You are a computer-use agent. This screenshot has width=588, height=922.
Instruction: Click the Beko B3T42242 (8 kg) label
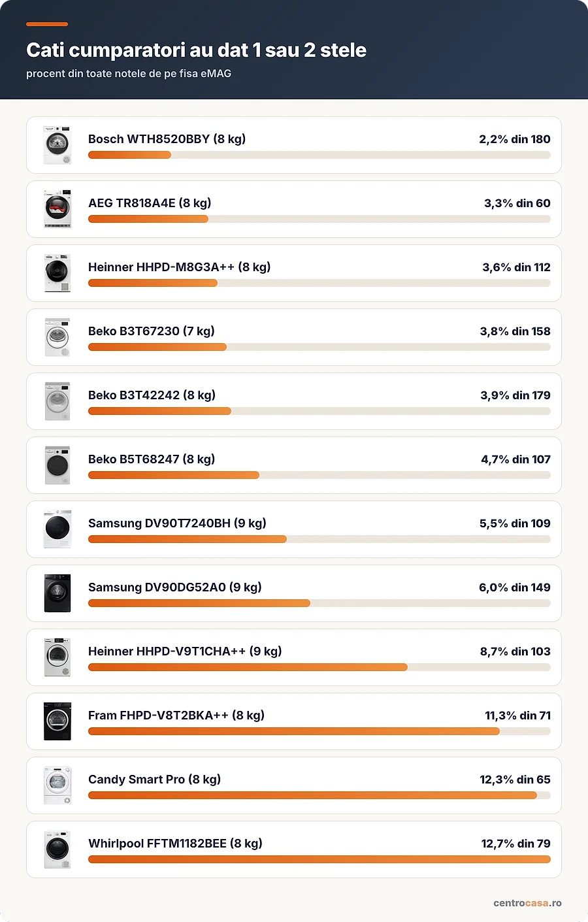pyautogui.click(x=152, y=395)
